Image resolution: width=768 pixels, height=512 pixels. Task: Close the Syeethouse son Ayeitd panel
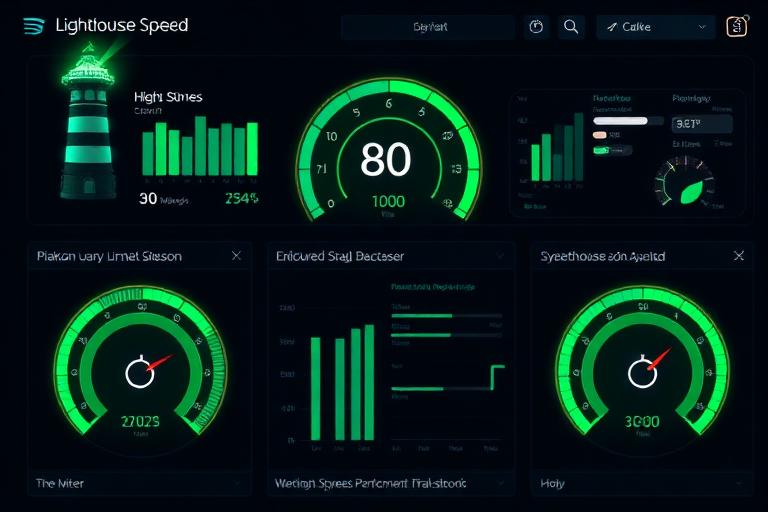(739, 256)
